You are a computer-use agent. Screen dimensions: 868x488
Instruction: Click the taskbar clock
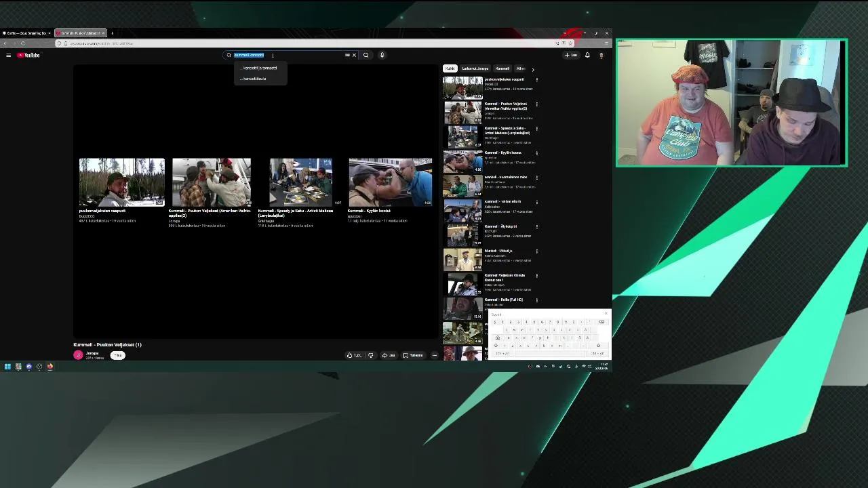tap(601, 367)
